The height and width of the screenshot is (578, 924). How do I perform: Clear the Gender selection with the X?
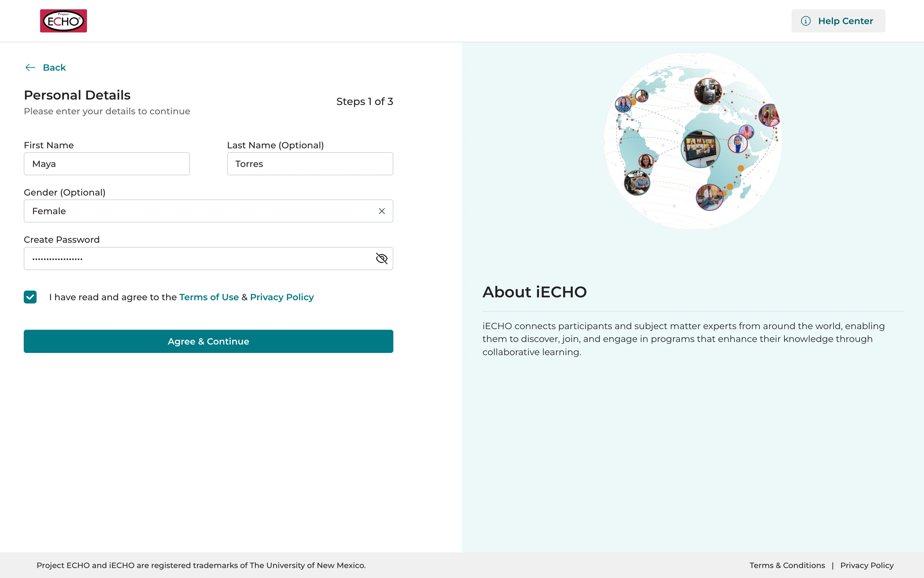382,211
